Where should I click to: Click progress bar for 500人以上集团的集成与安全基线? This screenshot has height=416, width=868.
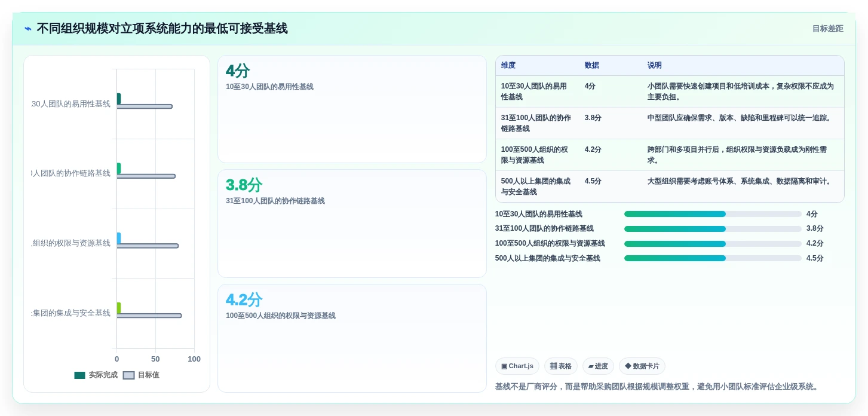pos(713,258)
